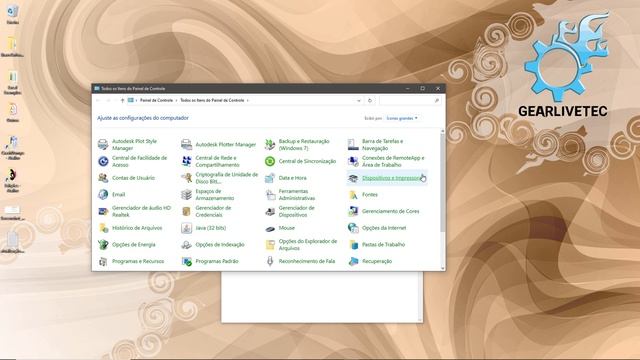Image resolution: width=640 pixels, height=360 pixels.
Task: Open Gerenciador de Dispositivos icon
Action: [270, 211]
